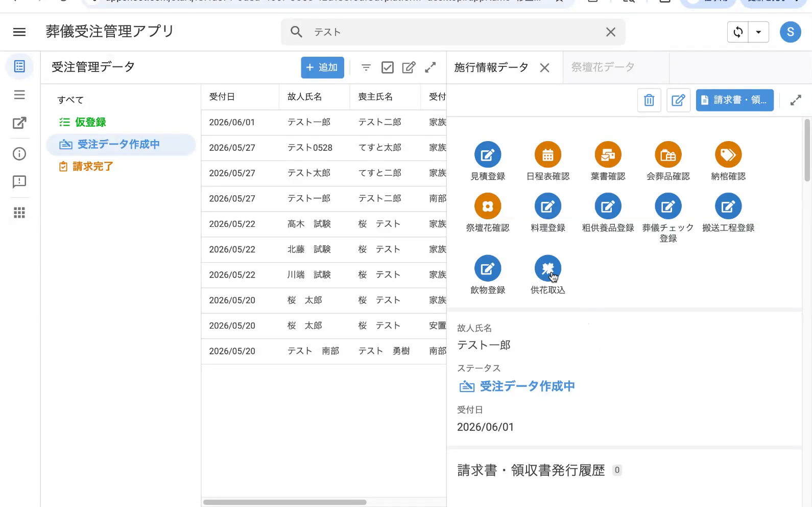
Task: Click the horizontal scrollbar under the table
Action: (x=285, y=502)
